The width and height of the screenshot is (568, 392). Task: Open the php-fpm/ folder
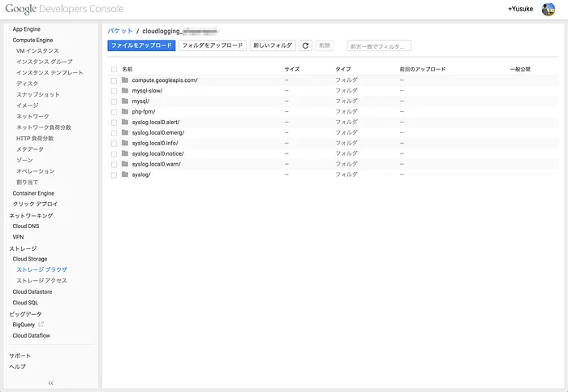pyautogui.click(x=144, y=111)
